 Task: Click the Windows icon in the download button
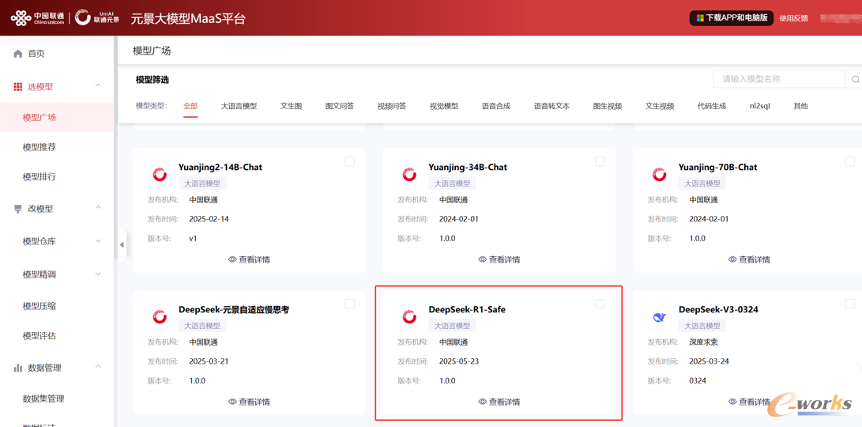click(x=700, y=18)
